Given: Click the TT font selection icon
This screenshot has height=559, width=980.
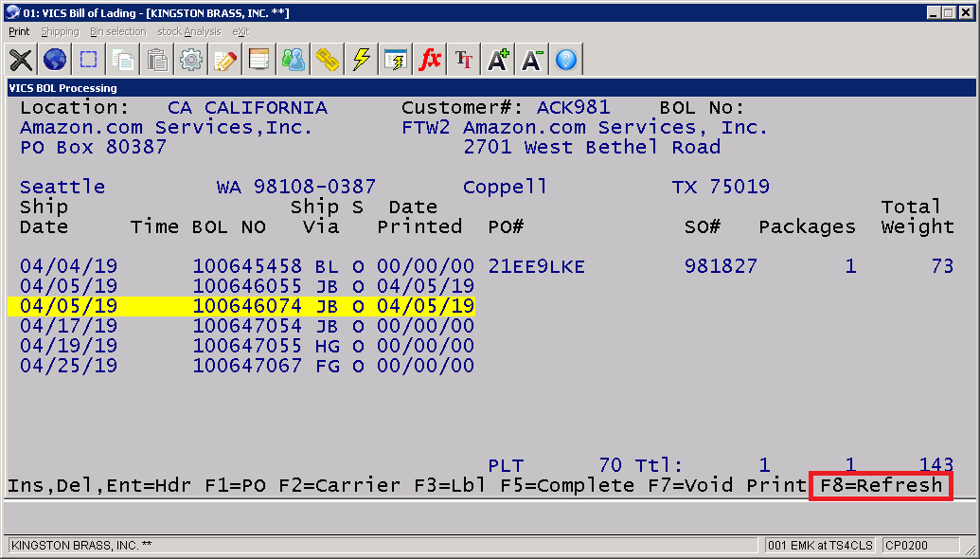Looking at the screenshot, I should click(x=463, y=60).
